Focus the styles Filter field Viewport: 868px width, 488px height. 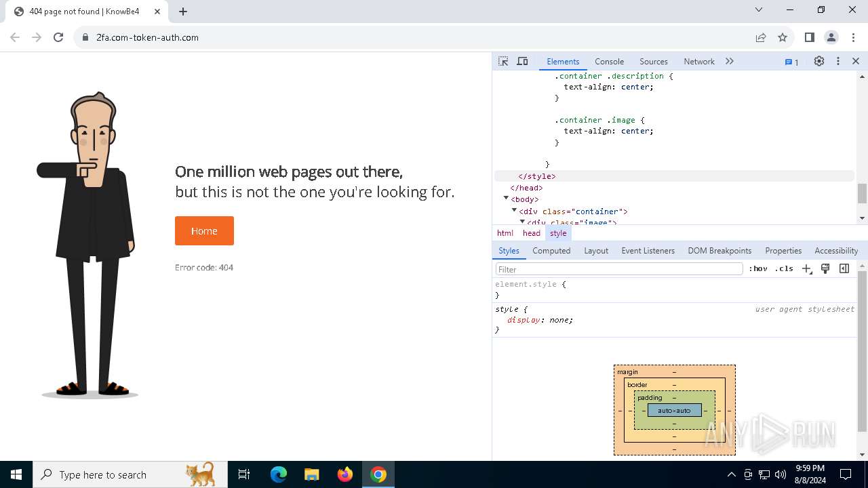[x=619, y=269]
